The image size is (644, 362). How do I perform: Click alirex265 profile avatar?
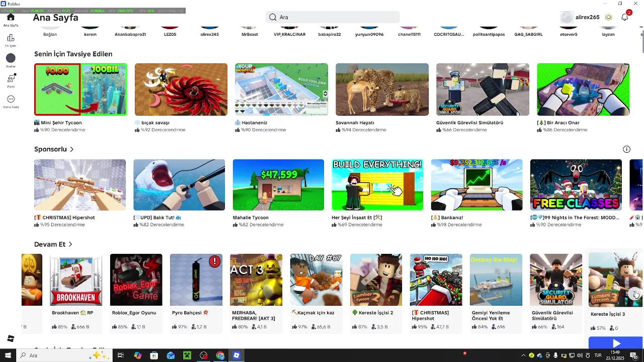point(567,18)
